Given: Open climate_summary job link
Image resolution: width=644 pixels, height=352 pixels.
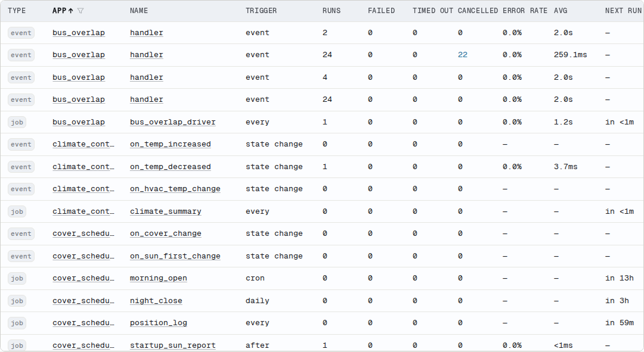Looking at the screenshot, I should [166, 211].
